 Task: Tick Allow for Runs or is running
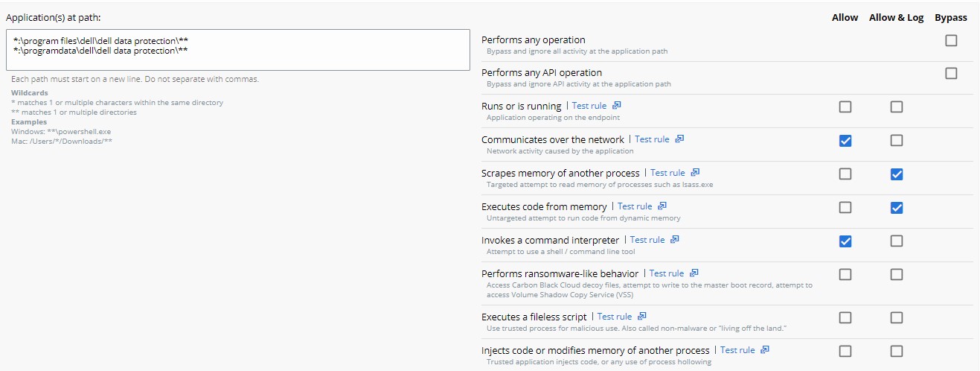845,107
